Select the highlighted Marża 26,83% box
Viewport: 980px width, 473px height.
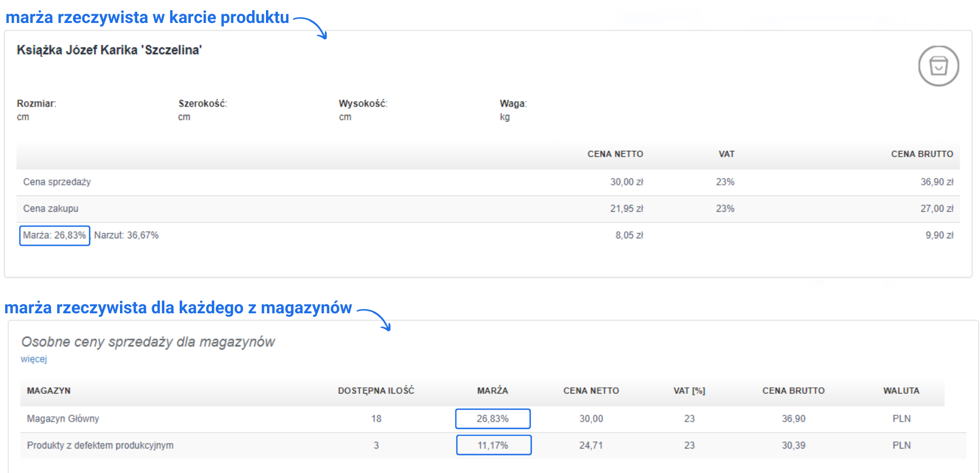55,236
